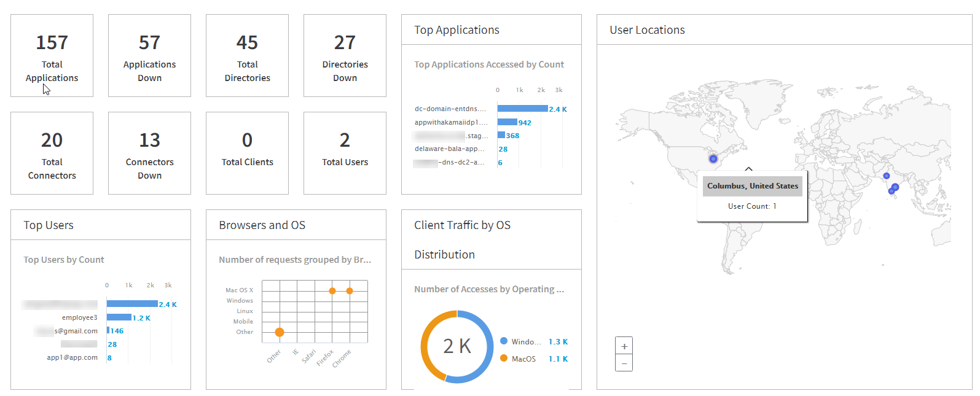Click the employee3 bar in Top Users
Screen dimensions: 980x396
click(119, 317)
